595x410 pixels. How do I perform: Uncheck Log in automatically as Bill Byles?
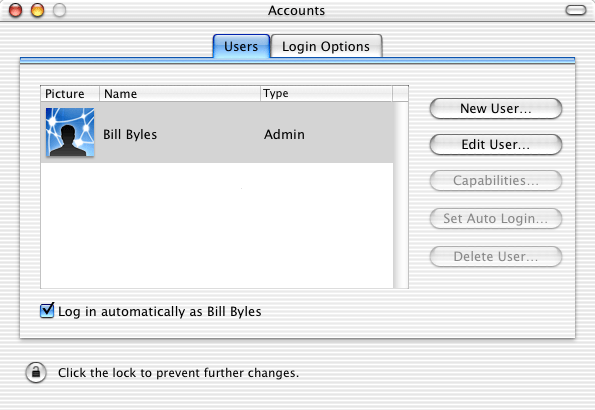[47, 311]
